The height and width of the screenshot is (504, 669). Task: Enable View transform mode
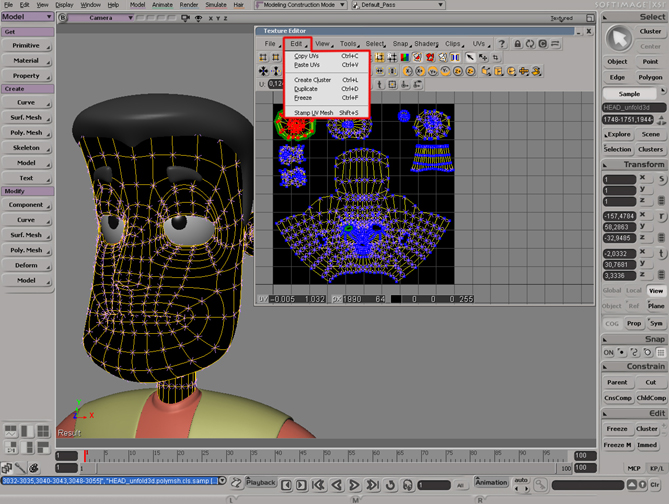pos(655,290)
